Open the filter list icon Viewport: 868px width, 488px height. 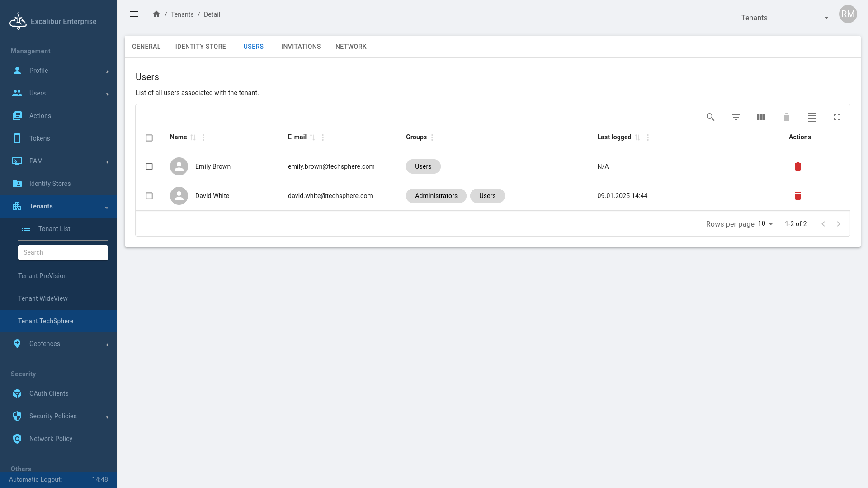pos(736,117)
